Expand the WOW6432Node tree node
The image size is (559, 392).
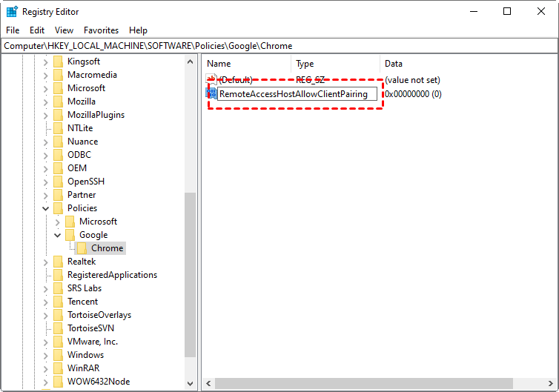pos(46,382)
